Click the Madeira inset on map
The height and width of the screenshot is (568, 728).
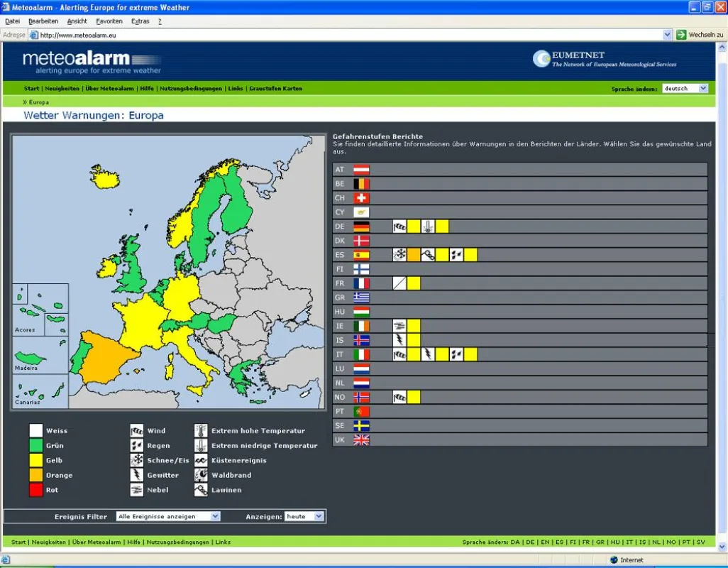40,355
